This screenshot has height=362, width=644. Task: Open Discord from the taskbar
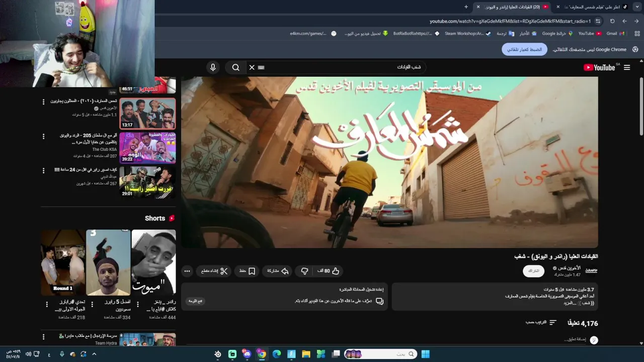247,354
